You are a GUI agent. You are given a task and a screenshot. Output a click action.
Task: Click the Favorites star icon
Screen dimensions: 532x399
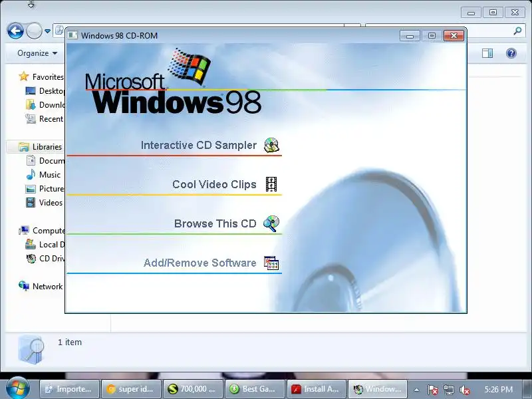pos(24,76)
